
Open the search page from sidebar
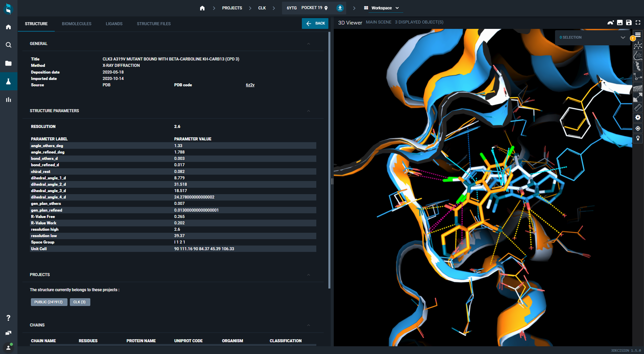(8, 45)
